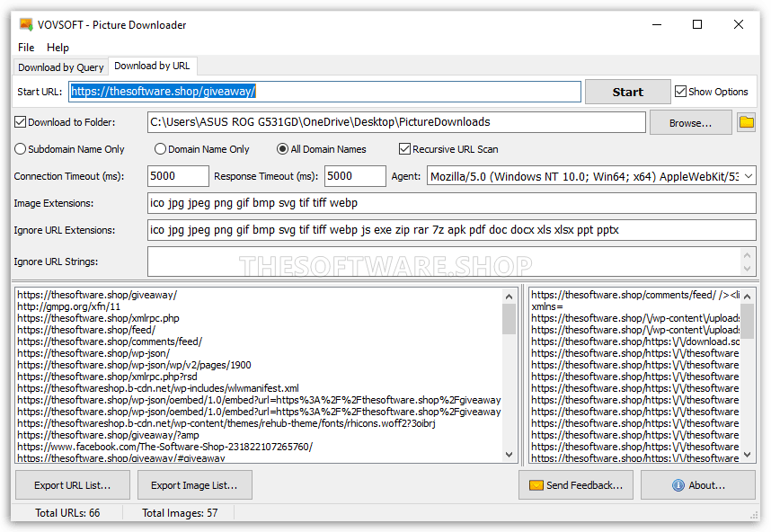Click Export URL List button

(73, 485)
